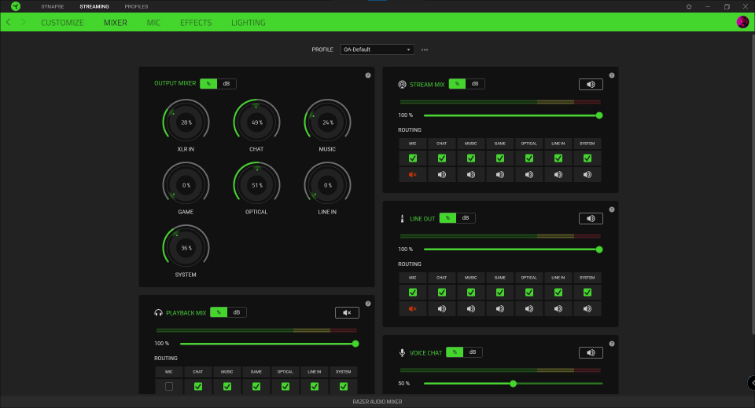Image resolution: width=755 pixels, height=408 pixels.
Task: Click the Razer logo icon top left
Action: point(15,6)
